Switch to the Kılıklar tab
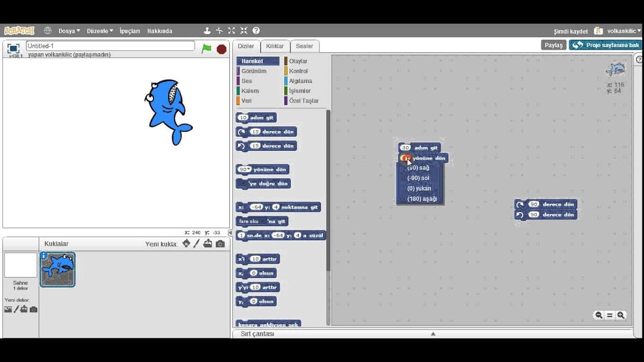The width and height of the screenshot is (644, 362). [275, 46]
